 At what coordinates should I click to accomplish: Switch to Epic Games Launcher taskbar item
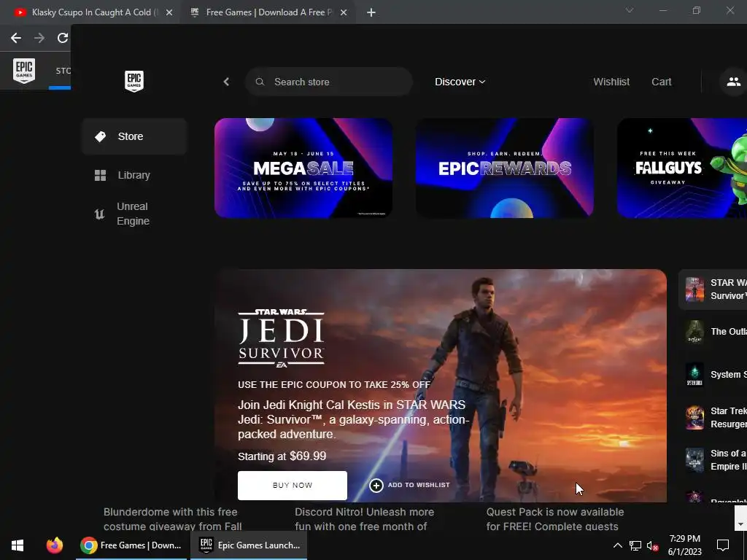tap(249, 545)
